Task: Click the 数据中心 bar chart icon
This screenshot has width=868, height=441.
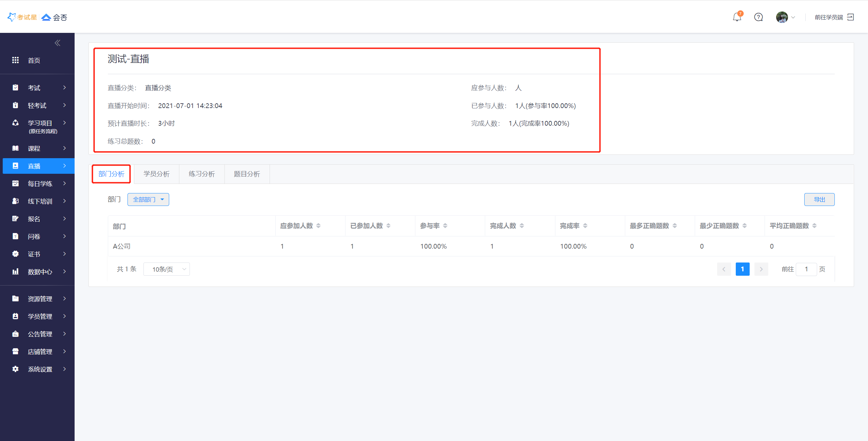Action: tap(15, 271)
